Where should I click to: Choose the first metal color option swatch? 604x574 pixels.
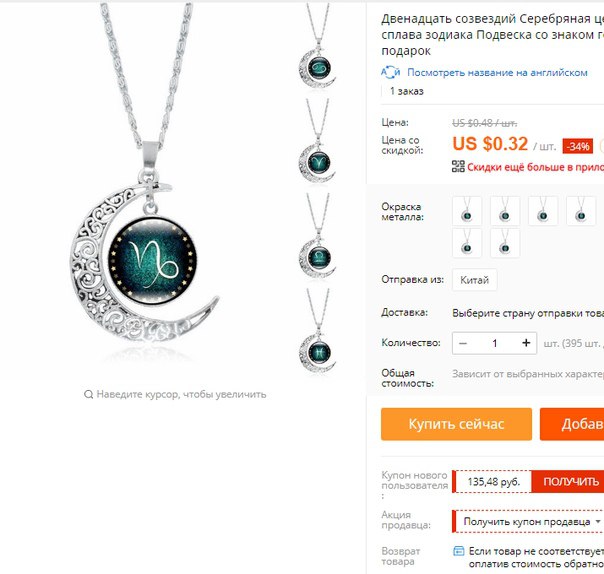point(466,211)
